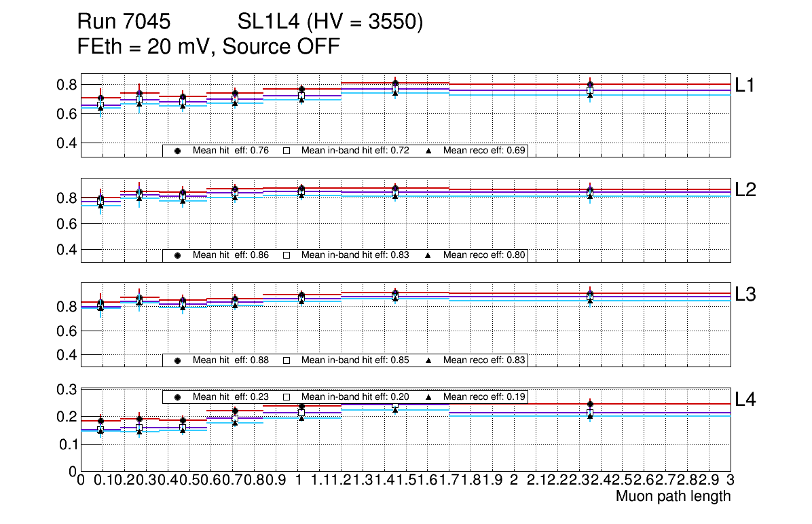Click the open square legend marker in L2 panel
This screenshot has height=524, width=812.
tap(286, 255)
